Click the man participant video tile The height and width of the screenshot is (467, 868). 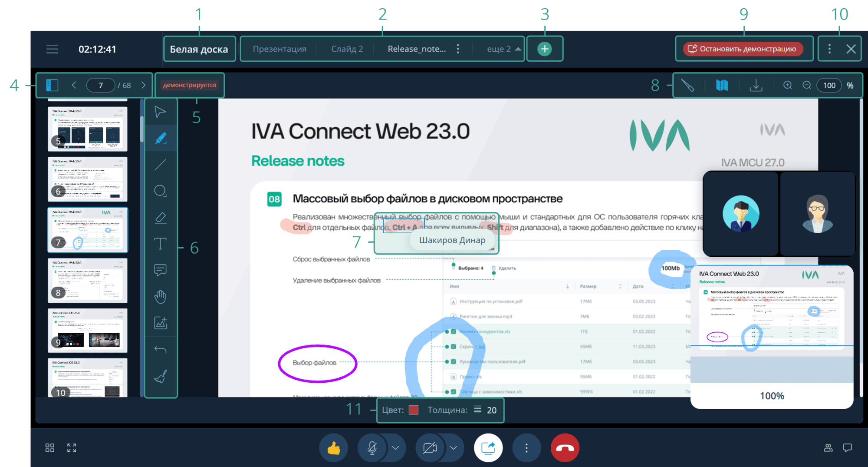point(741,213)
